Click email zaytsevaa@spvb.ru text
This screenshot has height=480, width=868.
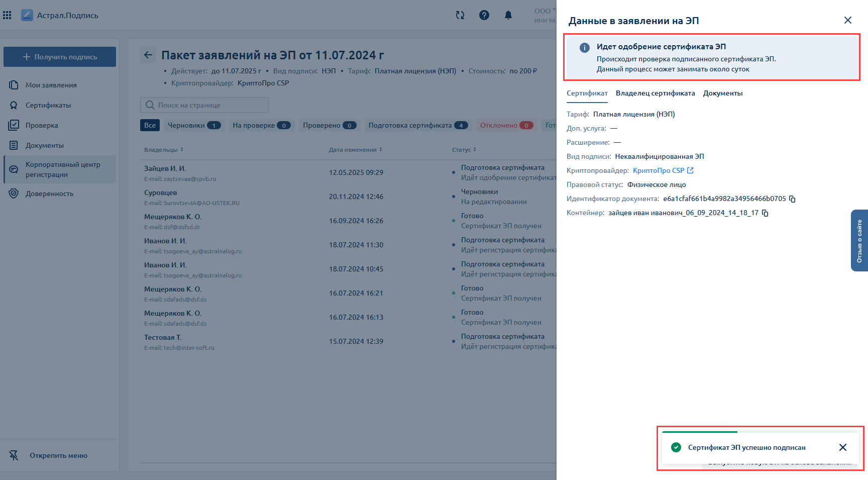pyautogui.click(x=190, y=179)
